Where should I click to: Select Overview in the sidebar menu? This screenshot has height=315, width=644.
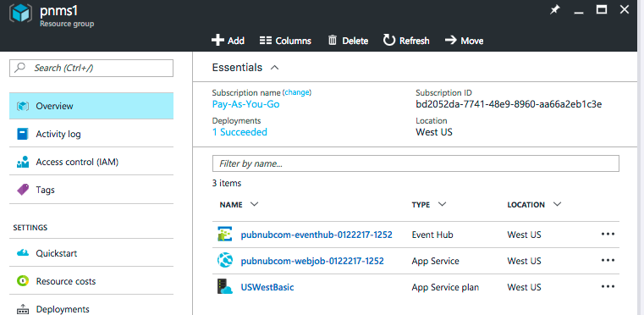click(x=91, y=106)
